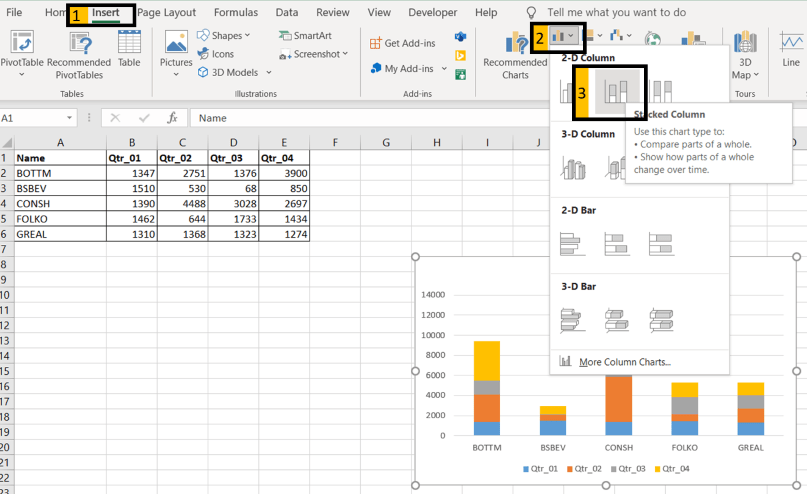Switch to the Formulas tab

(x=236, y=12)
